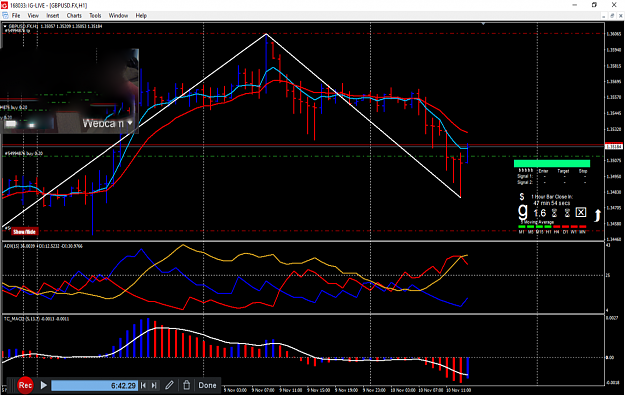625x395 pixels.
Task: Click the second hourglass icon beside boxed X
Action: (567, 213)
